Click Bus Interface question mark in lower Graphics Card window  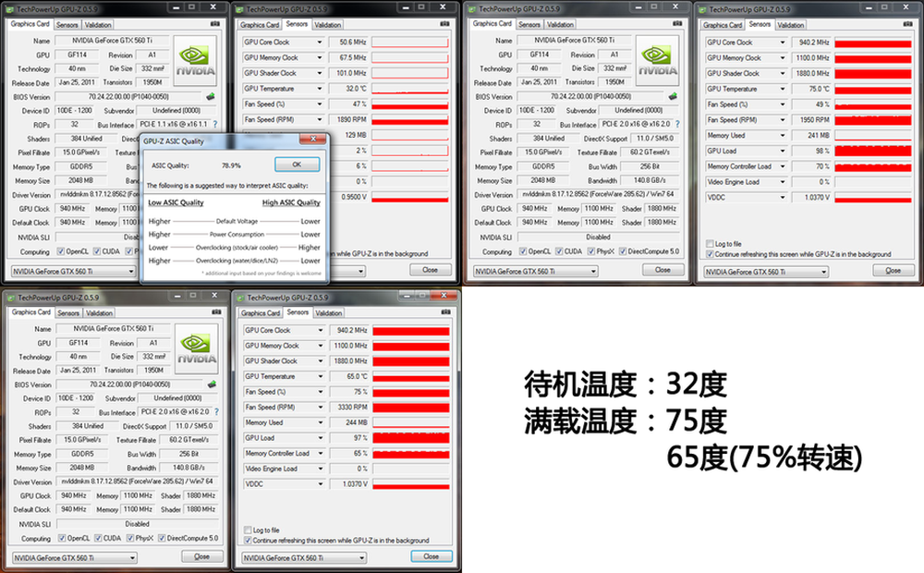point(216,411)
